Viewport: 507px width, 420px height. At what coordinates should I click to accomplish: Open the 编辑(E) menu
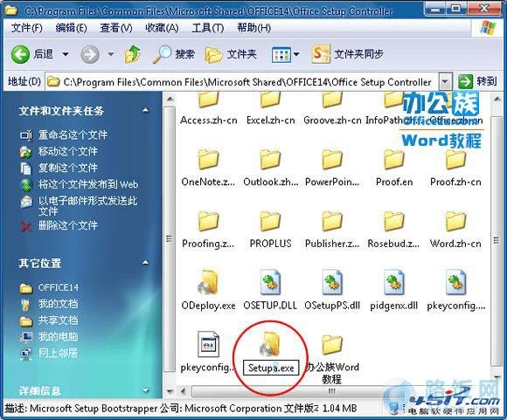tap(71, 28)
